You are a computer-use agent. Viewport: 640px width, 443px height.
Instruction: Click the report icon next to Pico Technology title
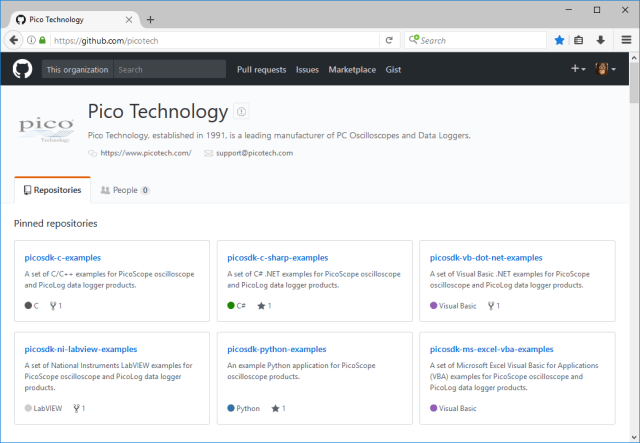point(241,111)
